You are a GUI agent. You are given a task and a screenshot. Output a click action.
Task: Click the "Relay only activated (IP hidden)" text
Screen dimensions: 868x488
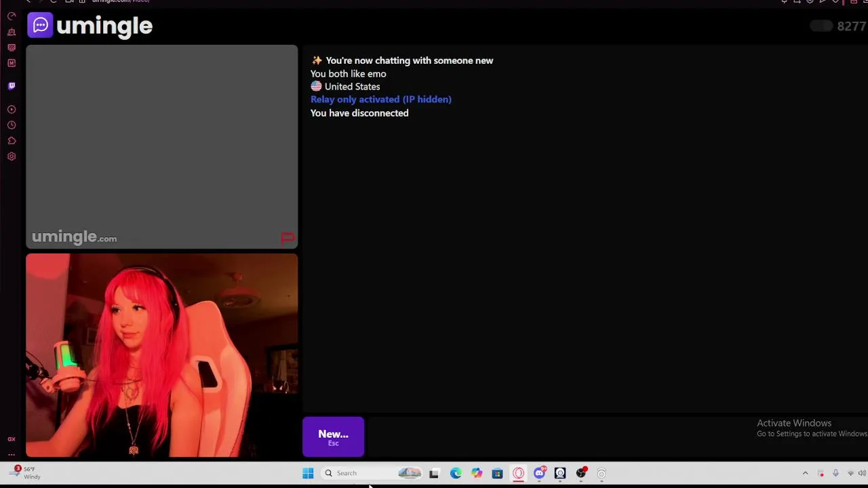point(381,100)
